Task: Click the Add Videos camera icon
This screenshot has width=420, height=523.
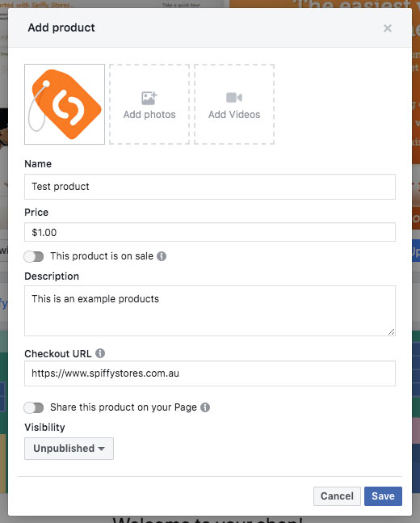Action: pyautogui.click(x=234, y=97)
